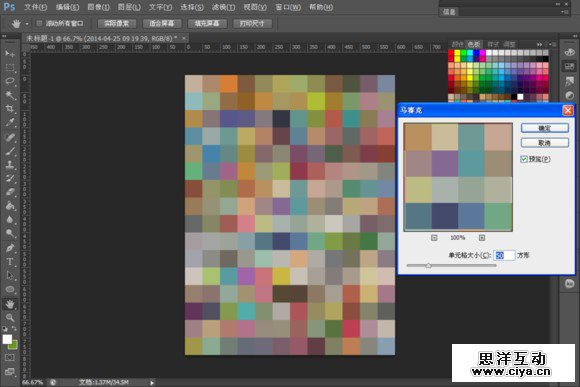
Task: Select the Ellipse shape tool
Action: tap(10, 289)
